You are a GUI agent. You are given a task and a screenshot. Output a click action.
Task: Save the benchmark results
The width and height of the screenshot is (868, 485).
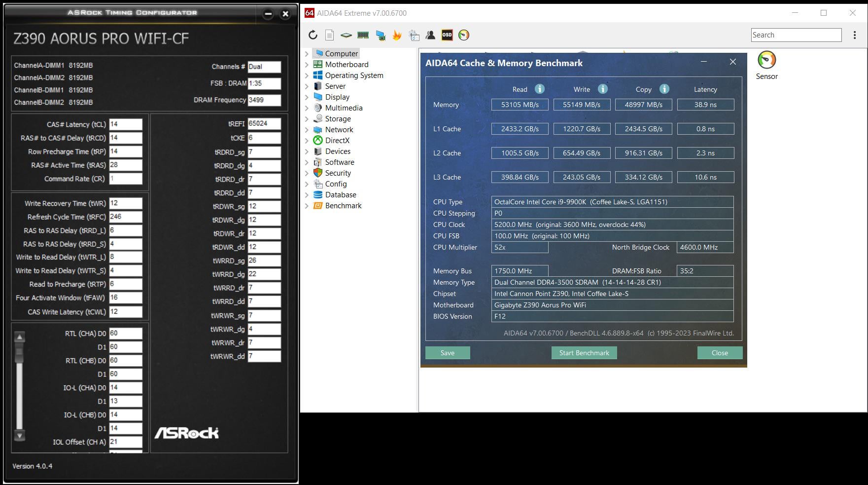pos(448,353)
